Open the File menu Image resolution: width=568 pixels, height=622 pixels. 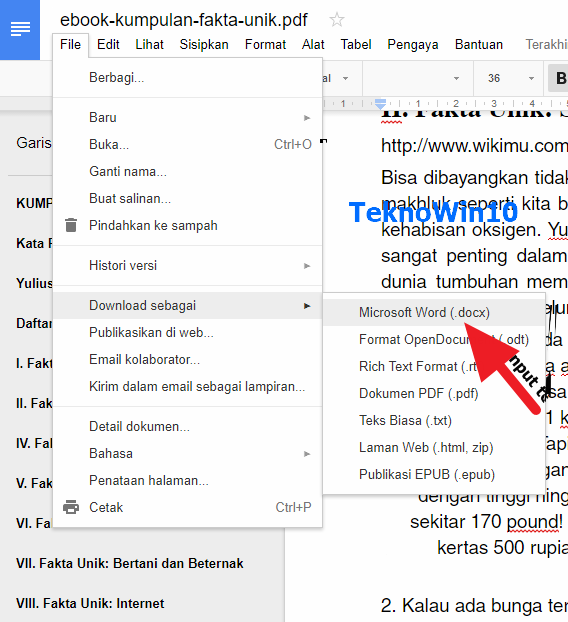[71, 44]
